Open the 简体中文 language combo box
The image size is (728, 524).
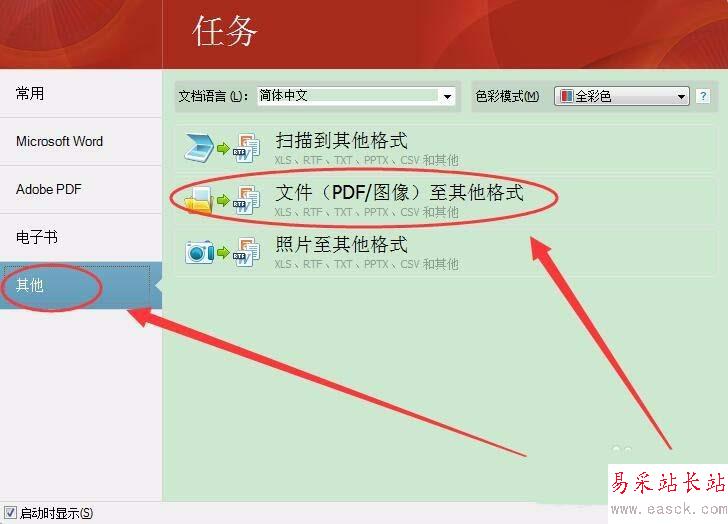click(x=356, y=96)
